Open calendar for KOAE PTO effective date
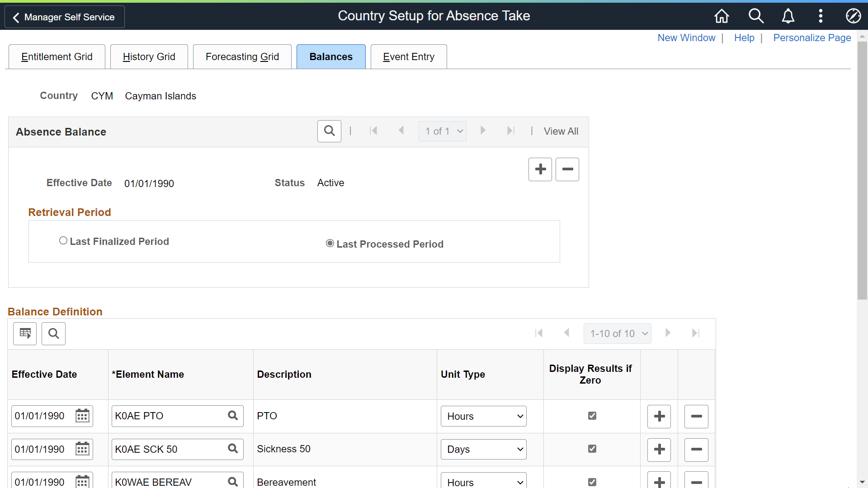This screenshot has height=488, width=868. click(x=82, y=416)
